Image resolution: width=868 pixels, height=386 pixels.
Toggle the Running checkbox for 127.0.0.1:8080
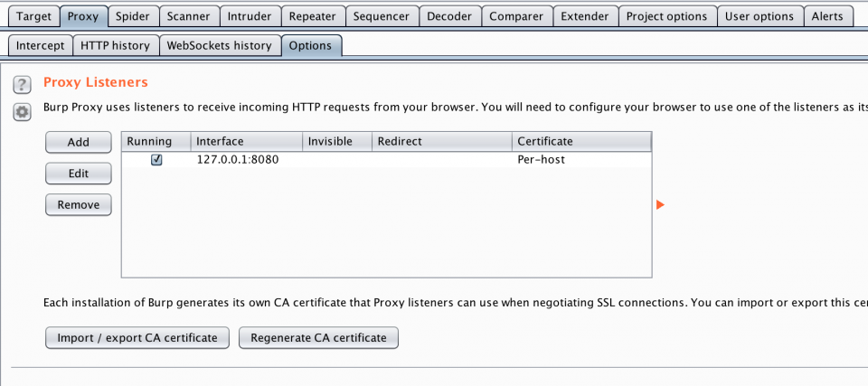pyautogui.click(x=156, y=159)
